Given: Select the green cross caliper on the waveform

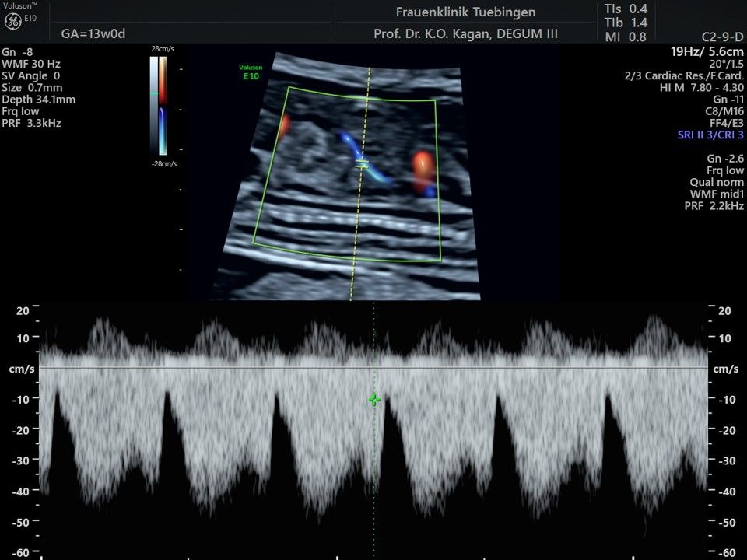Looking at the screenshot, I should coord(374,400).
